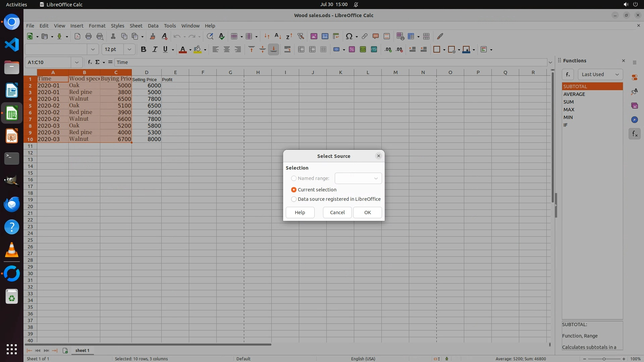Screen dimensions: 644x362
Task: Click the Bold formatting icon
Action: (x=144, y=50)
